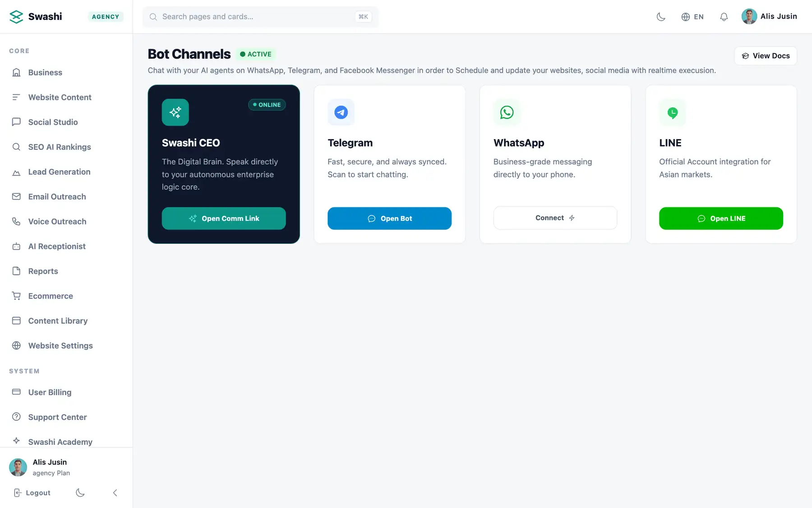Click the Swashi CEO card title
812x508 pixels.
point(191,143)
